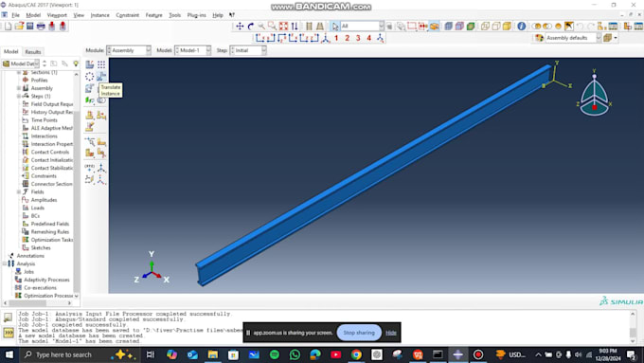644x363 pixels.
Task: Click the command line interface tab icon
Action: pos(9,333)
